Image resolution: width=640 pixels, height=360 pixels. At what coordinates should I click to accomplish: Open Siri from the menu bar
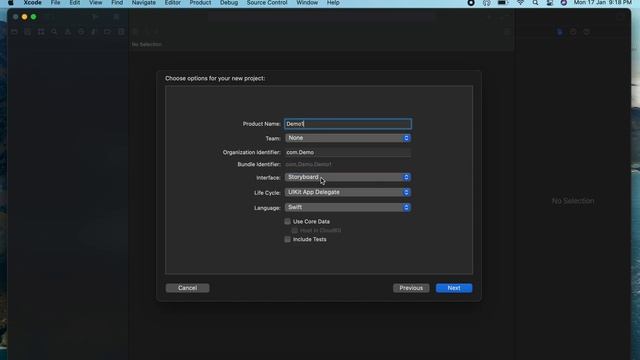point(564,3)
